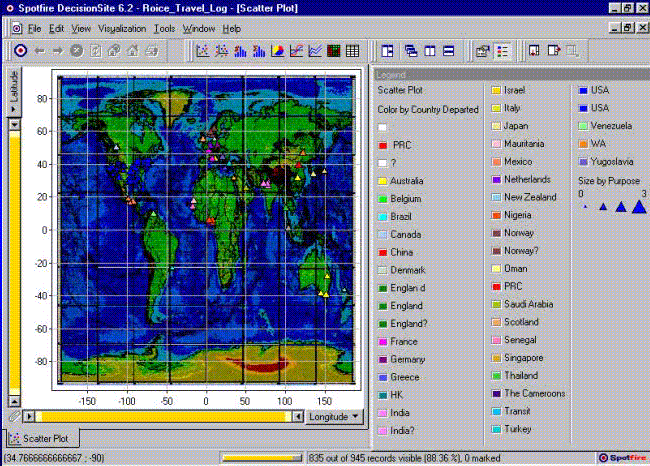The image size is (650, 466).
Task: Open the Latitude axis selector
Action: click(14, 91)
